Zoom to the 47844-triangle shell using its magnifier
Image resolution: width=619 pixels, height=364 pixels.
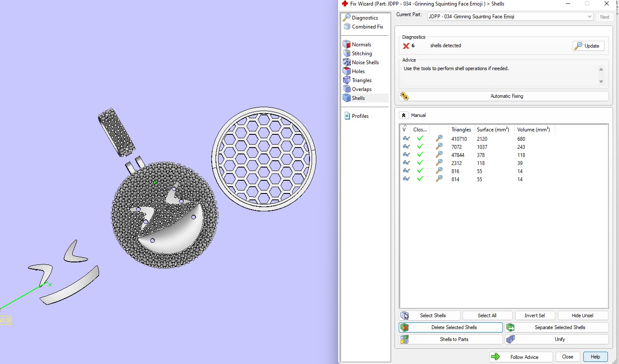coord(439,155)
